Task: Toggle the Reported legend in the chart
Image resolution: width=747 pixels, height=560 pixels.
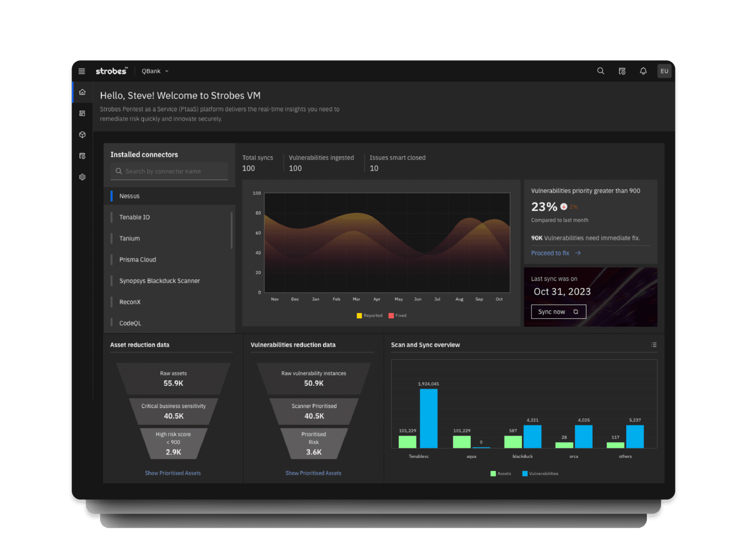Action: point(370,315)
